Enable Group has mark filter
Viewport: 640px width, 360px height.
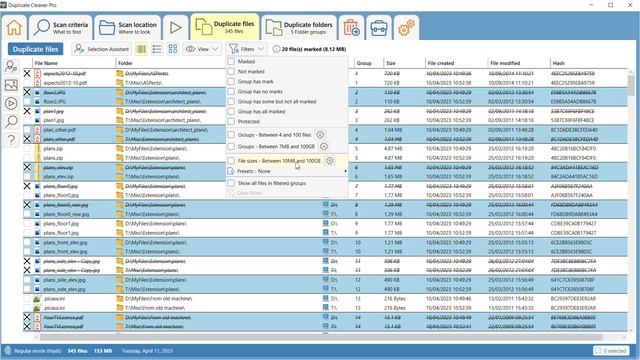point(231,81)
